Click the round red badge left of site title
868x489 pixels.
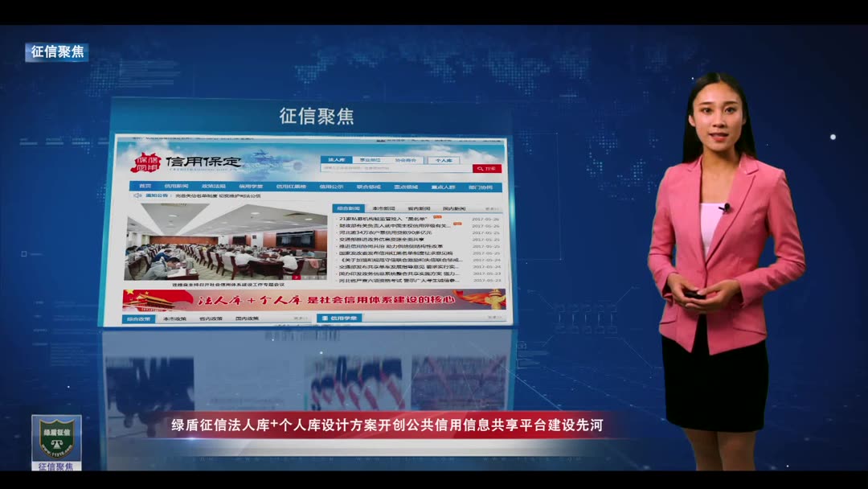click(148, 162)
